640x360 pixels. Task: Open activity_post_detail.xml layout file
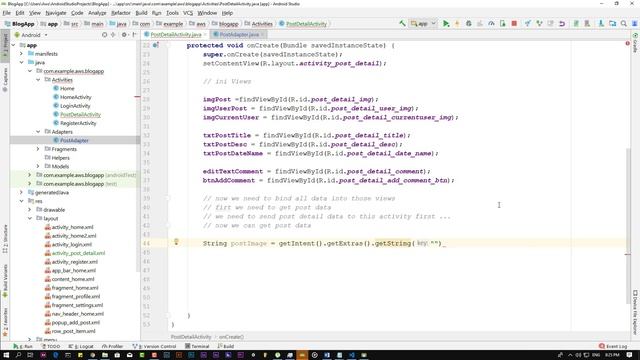[x=78, y=253]
